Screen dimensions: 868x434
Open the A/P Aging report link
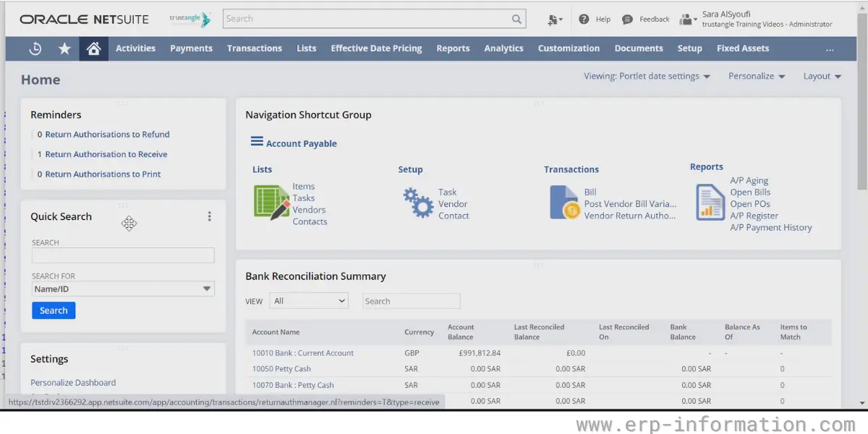[749, 181]
